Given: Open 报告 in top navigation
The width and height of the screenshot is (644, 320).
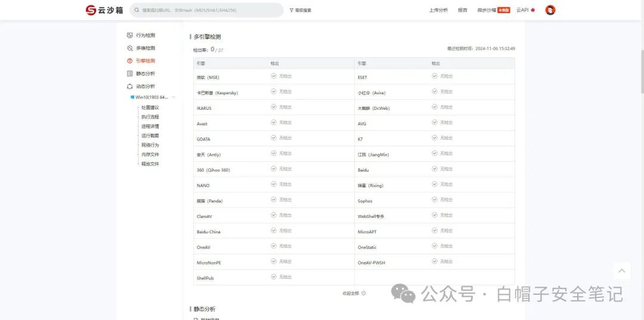Looking at the screenshot, I should 463,10.
